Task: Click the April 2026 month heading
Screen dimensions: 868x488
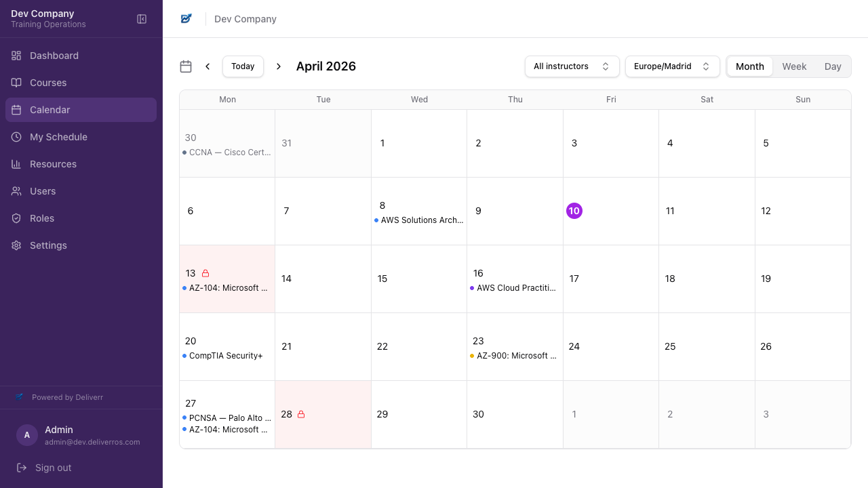Action: coord(326,66)
